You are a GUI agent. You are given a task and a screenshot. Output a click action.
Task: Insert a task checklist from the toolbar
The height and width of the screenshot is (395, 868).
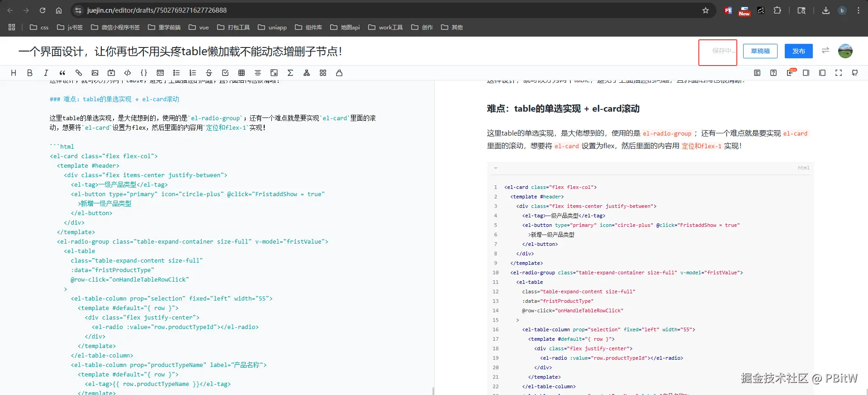(225, 73)
